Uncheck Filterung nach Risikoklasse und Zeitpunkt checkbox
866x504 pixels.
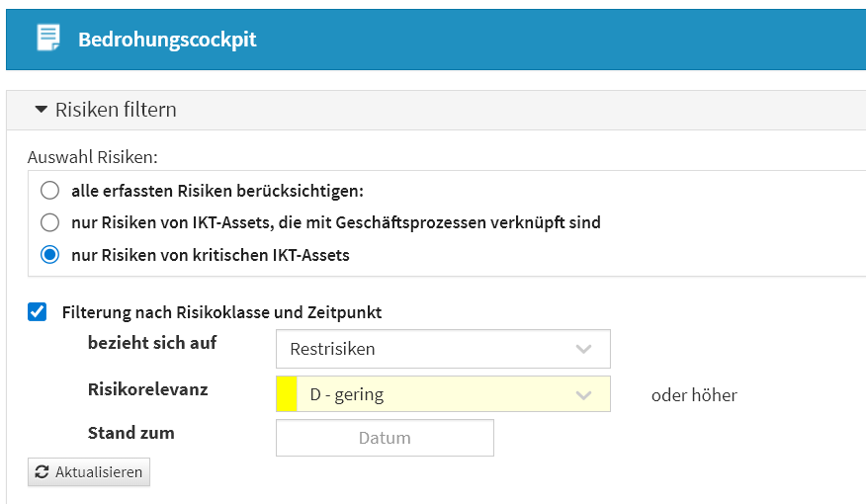tap(38, 312)
